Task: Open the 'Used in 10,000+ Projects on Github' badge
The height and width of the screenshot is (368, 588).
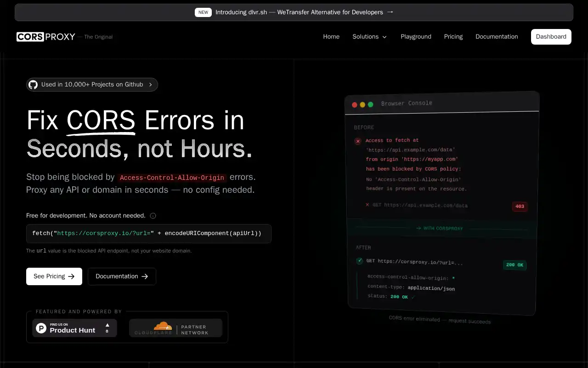Action: click(92, 85)
